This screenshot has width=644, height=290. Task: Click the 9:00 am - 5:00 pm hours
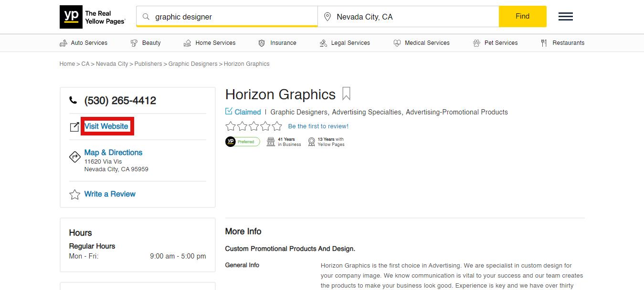[178, 256]
